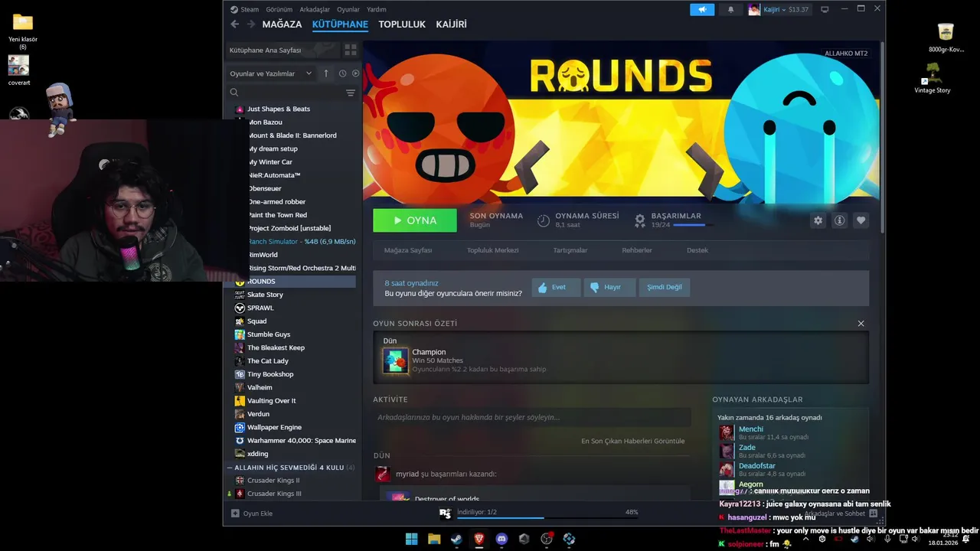Close the post-game summary panel
Viewport: 980px width, 551px height.
pyautogui.click(x=861, y=324)
